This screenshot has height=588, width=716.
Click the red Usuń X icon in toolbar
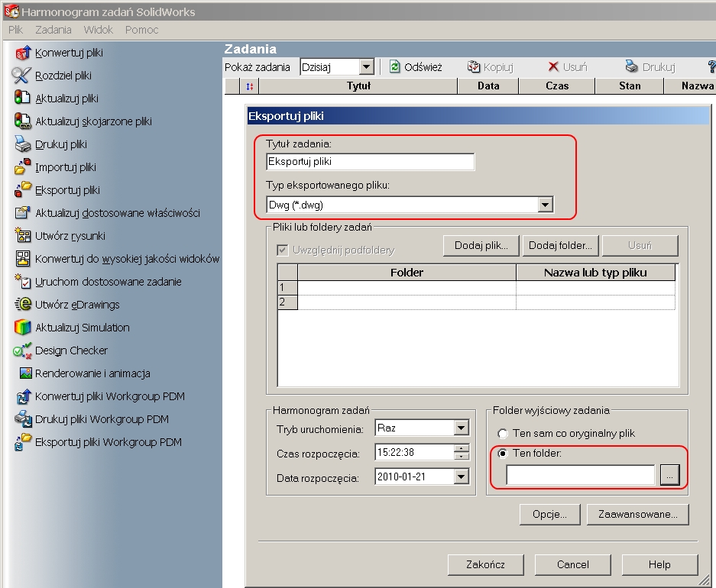[x=553, y=66]
